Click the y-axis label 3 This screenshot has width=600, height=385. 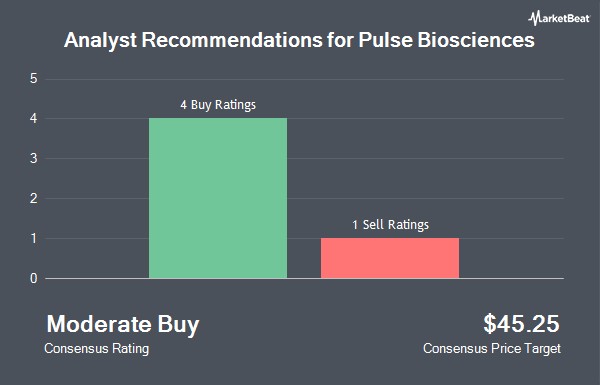pos(34,158)
